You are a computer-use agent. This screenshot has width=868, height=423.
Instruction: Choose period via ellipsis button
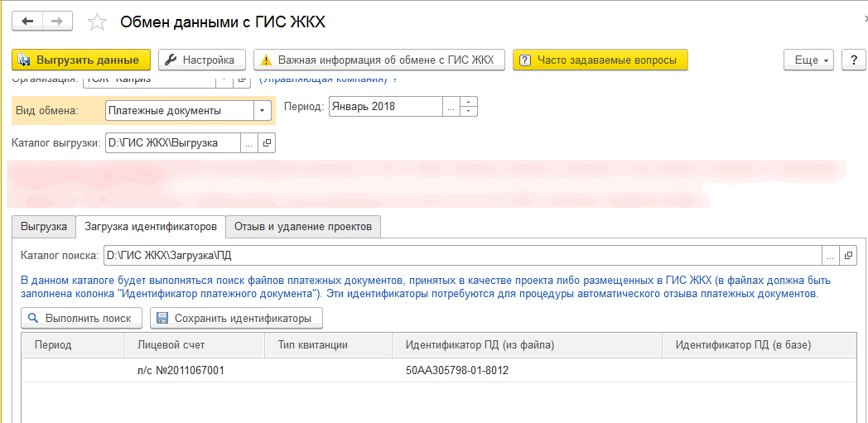451,107
